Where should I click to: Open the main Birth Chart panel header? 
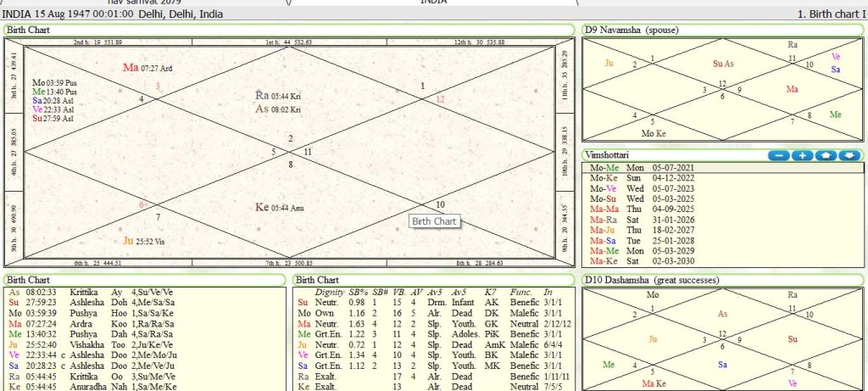tap(29, 30)
